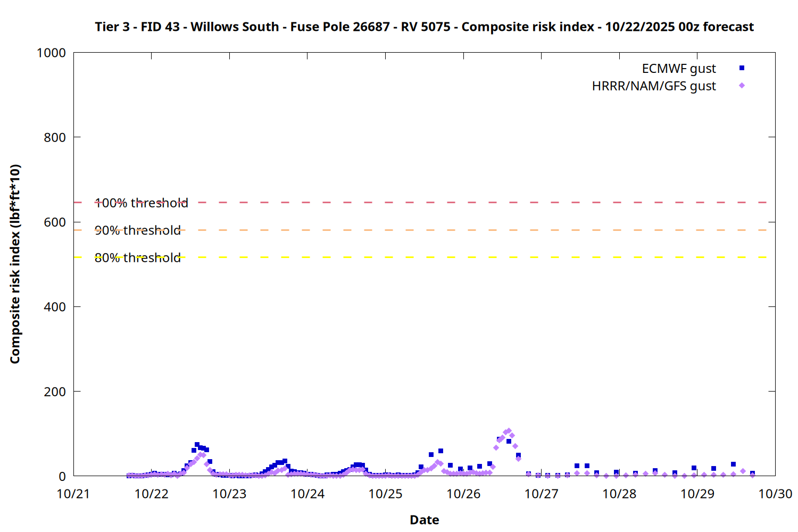Image resolution: width=798 pixels, height=532 pixels.
Task: Click the purple HRRR/NAM/GFS gust legend diamond
Action: [742, 86]
